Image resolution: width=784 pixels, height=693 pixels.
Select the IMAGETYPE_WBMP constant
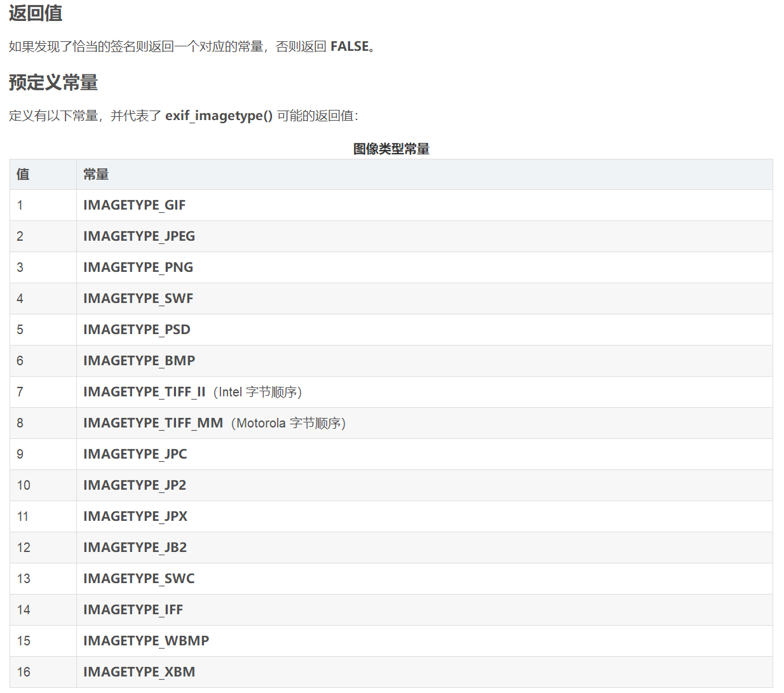(146, 641)
